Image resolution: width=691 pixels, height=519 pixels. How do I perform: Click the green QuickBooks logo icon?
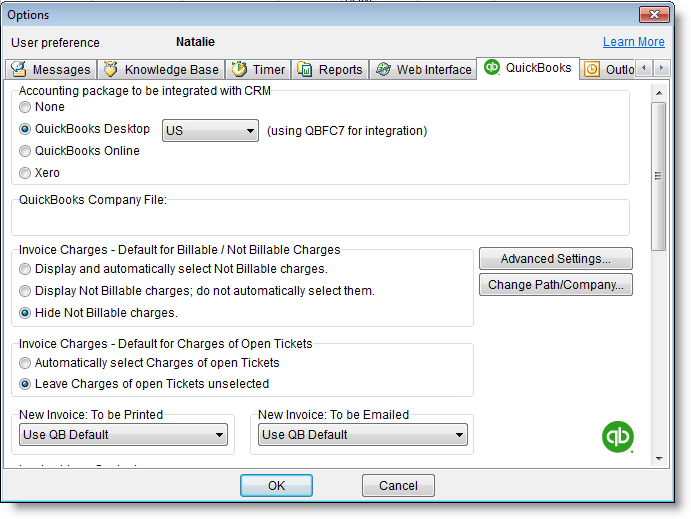click(x=617, y=436)
